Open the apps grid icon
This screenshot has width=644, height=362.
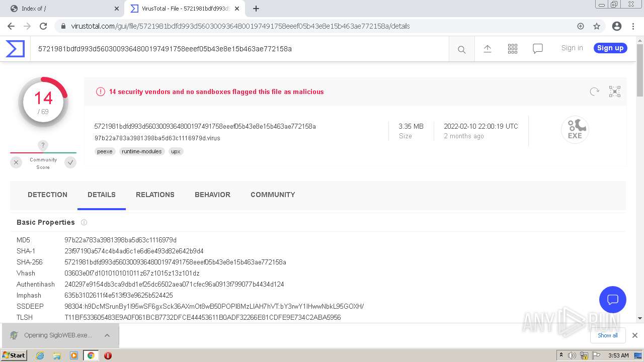[513, 48]
